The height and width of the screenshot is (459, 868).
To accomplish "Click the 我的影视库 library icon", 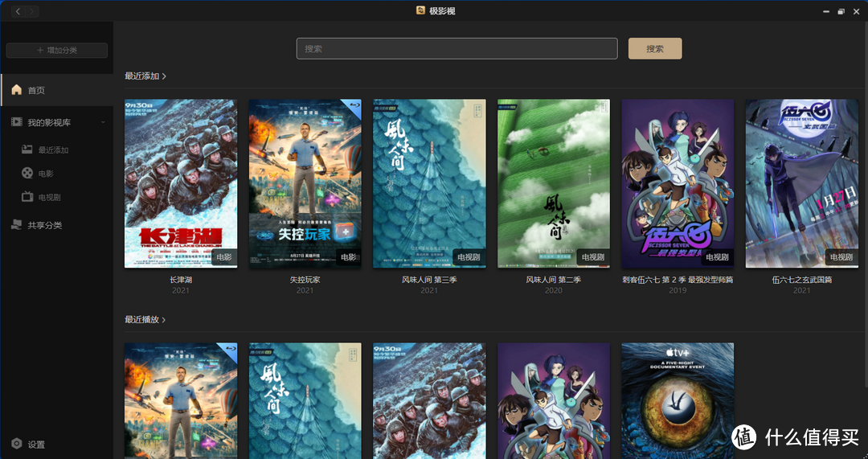I will click(17, 122).
